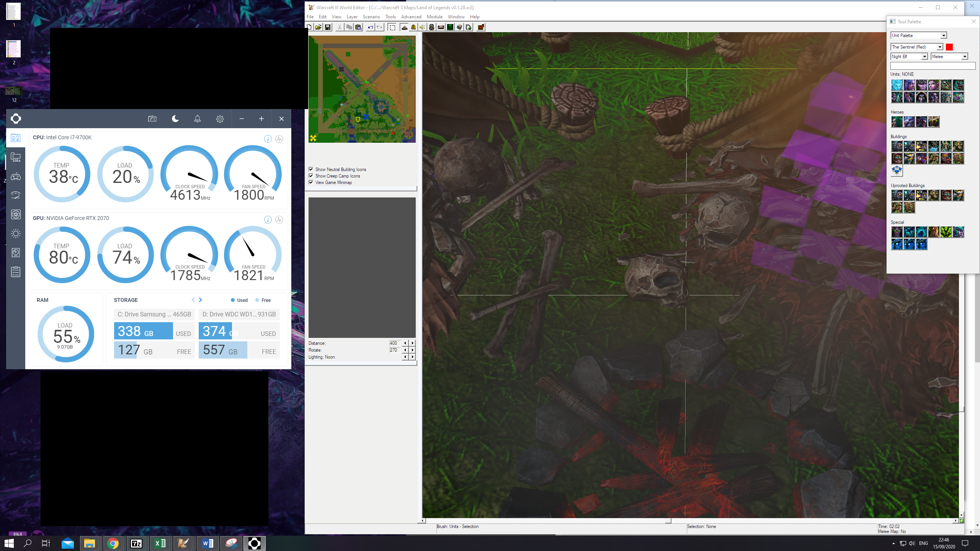
Task: Open the Advanced menu
Action: tap(411, 17)
